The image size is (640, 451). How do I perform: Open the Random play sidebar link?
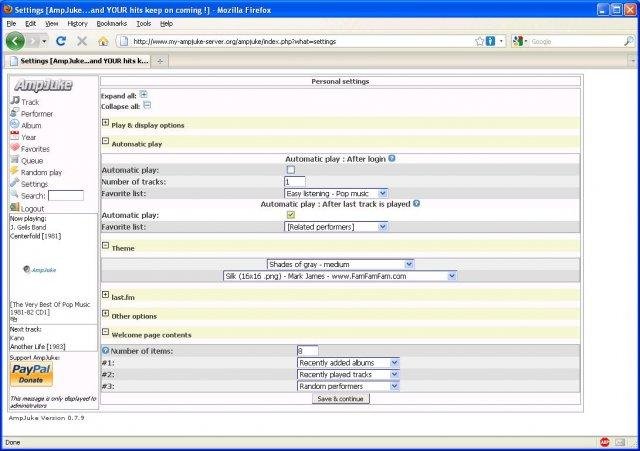tap(40, 172)
